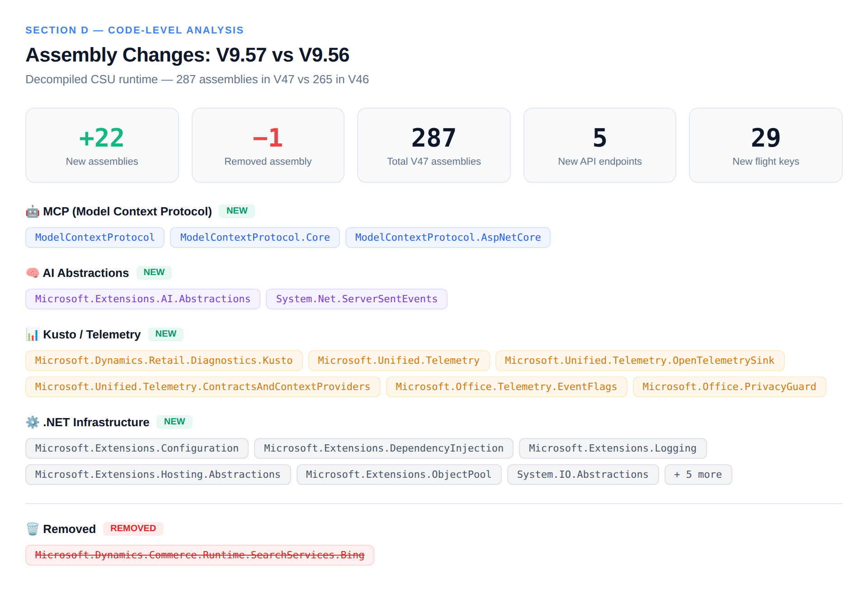This screenshot has height=609, width=868.
Task: Select the struck-through SearchServices.Bing assembly
Action: 200,555
